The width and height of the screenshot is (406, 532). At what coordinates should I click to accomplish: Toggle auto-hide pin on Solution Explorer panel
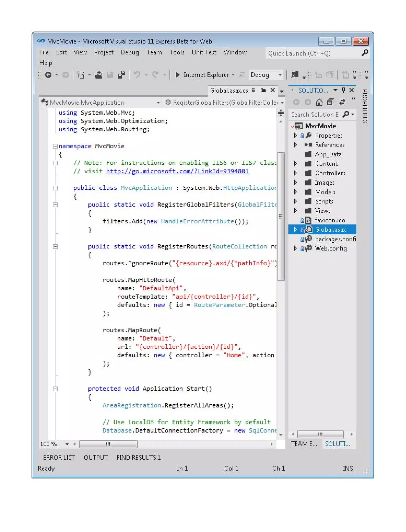point(343,90)
